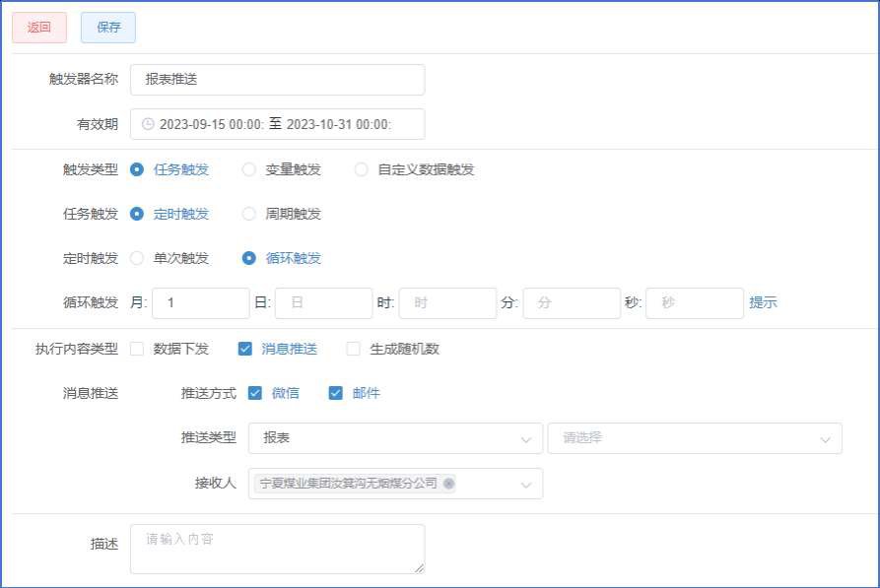This screenshot has height=588, width=880.
Task: Click the 日 input field
Action: (x=324, y=303)
